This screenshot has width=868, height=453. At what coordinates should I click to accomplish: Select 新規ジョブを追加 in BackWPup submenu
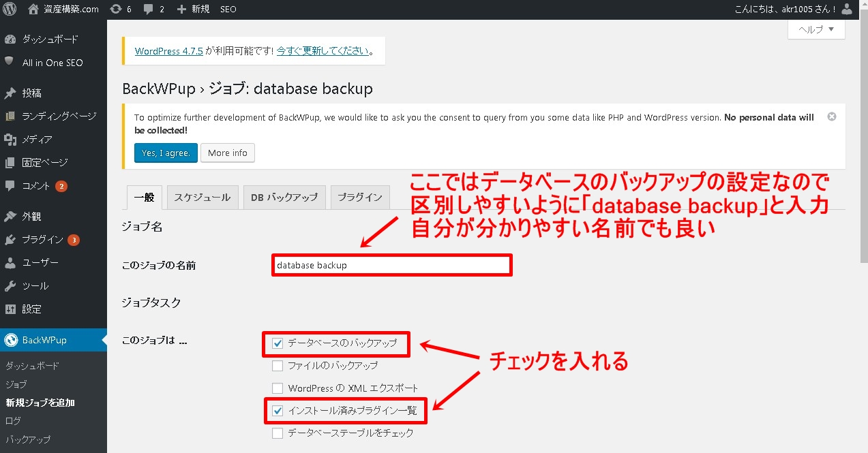pos(40,403)
